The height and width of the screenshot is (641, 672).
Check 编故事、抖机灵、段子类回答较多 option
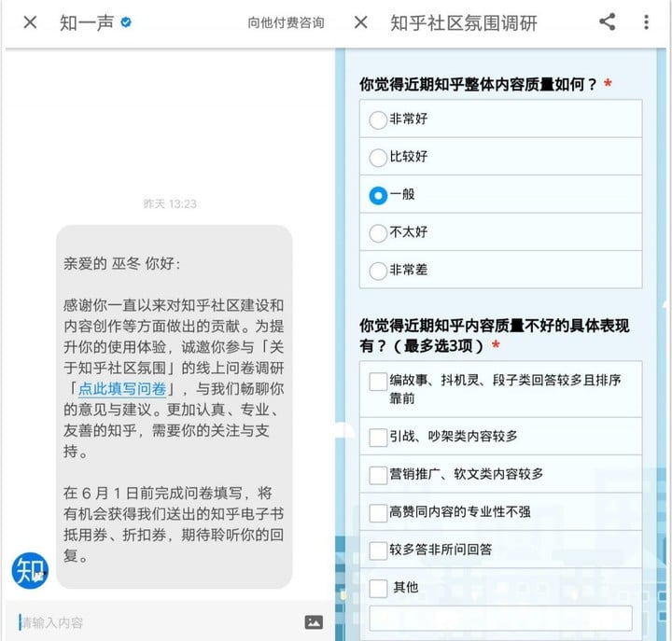click(x=378, y=382)
